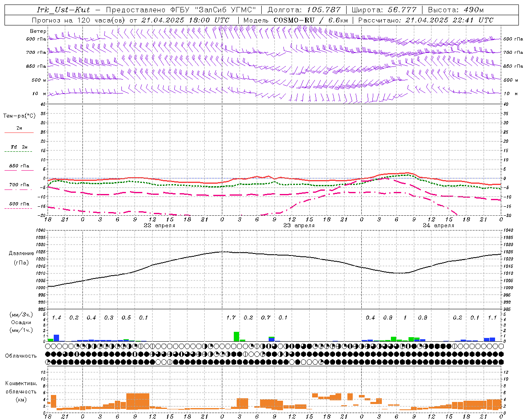Click the Конвективн. convective cloud label

click(21, 383)
